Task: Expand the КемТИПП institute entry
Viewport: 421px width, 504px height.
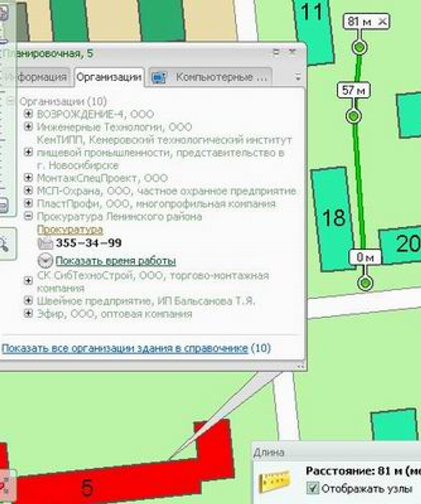Action: coord(28,153)
